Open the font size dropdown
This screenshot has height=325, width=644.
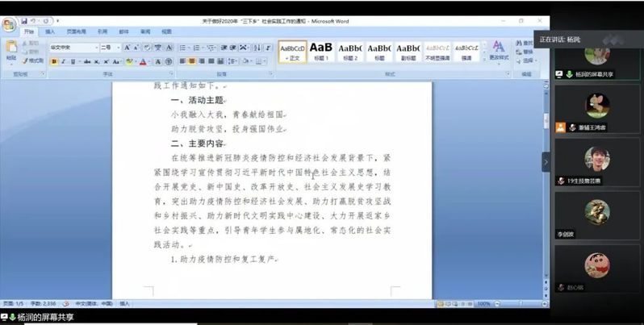click(x=118, y=48)
